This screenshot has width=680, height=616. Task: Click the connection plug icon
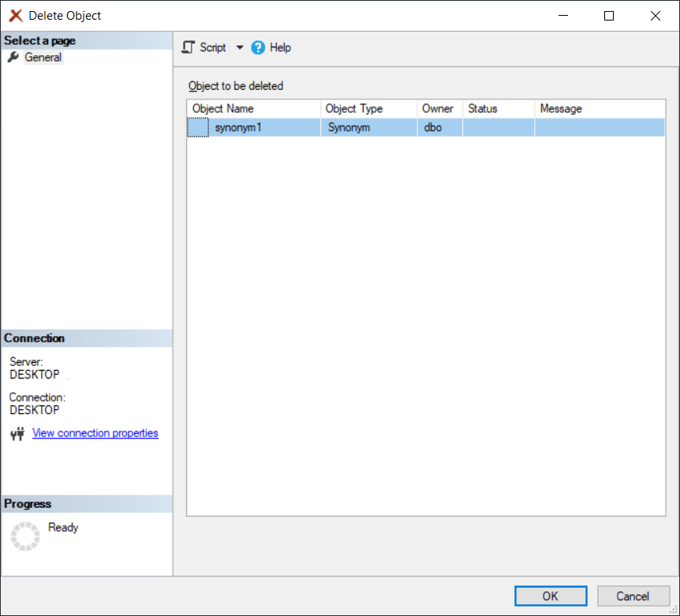(18, 434)
